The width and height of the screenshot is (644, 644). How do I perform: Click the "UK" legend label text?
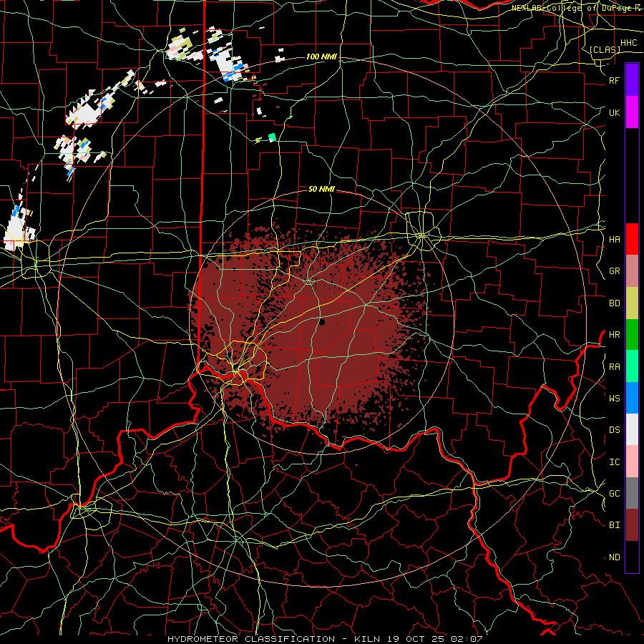pyautogui.click(x=614, y=112)
